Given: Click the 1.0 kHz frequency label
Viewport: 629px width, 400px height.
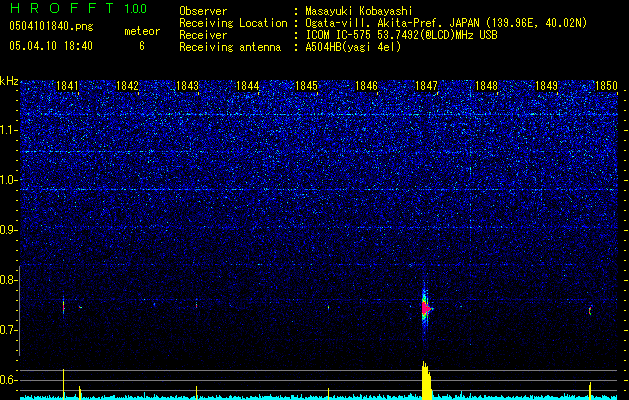Looking at the screenshot, I should coord(8,180).
